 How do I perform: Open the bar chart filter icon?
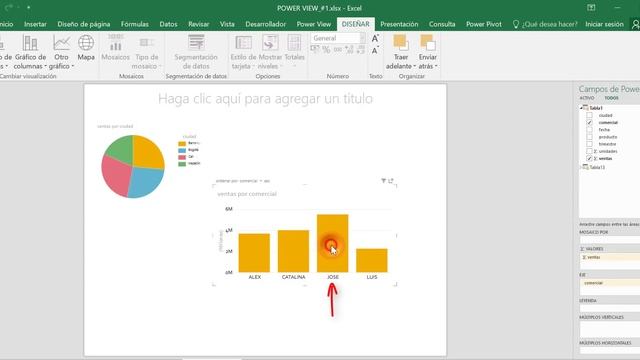[383, 180]
